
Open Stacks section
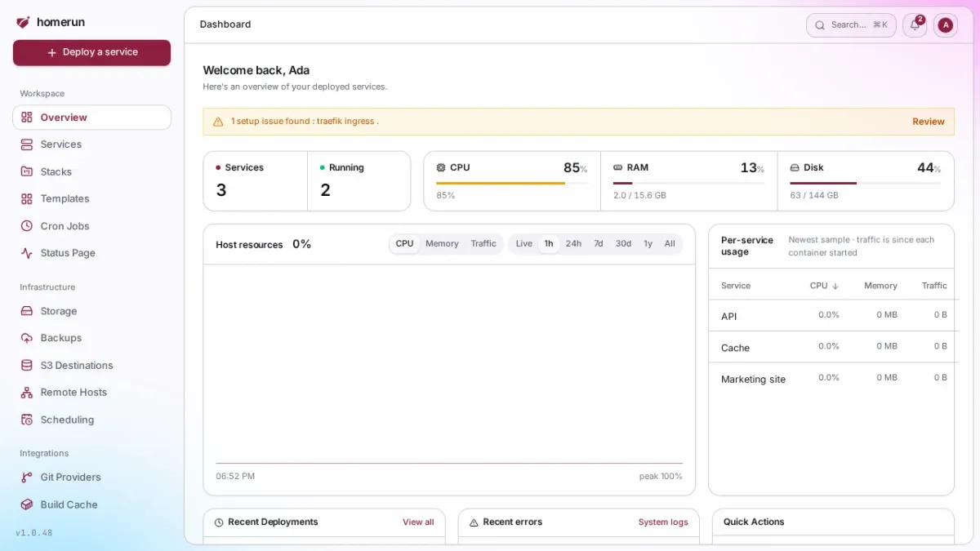click(91, 171)
